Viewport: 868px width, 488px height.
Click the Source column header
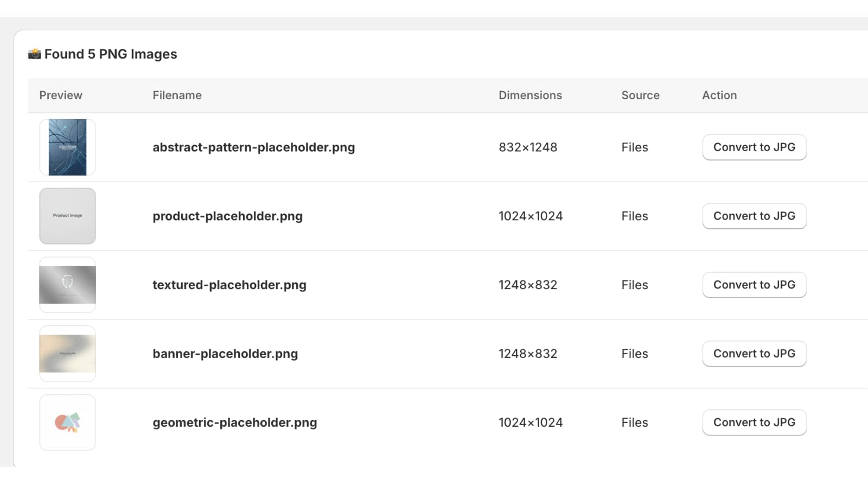coord(640,95)
